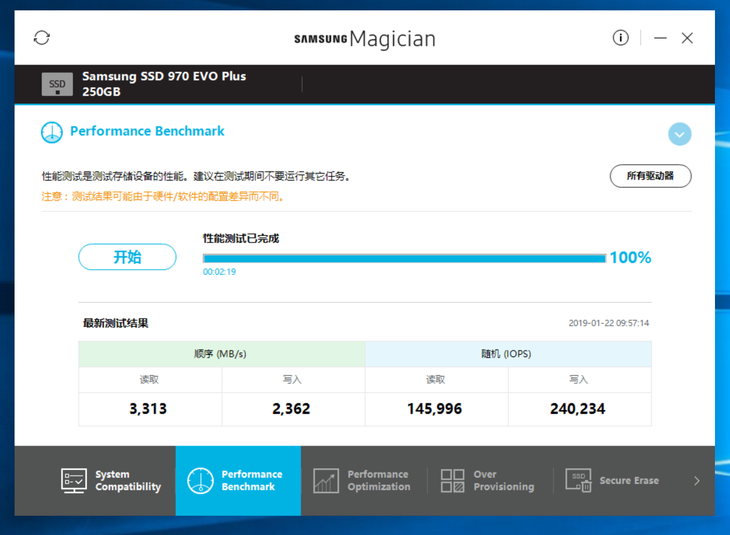Click the refresh icon in title bar

point(42,38)
